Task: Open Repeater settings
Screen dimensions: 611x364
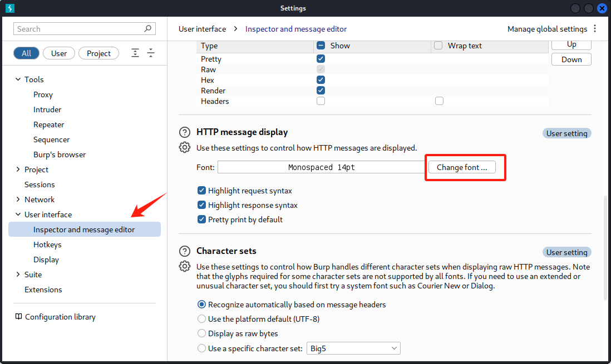Action: (49, 124)
